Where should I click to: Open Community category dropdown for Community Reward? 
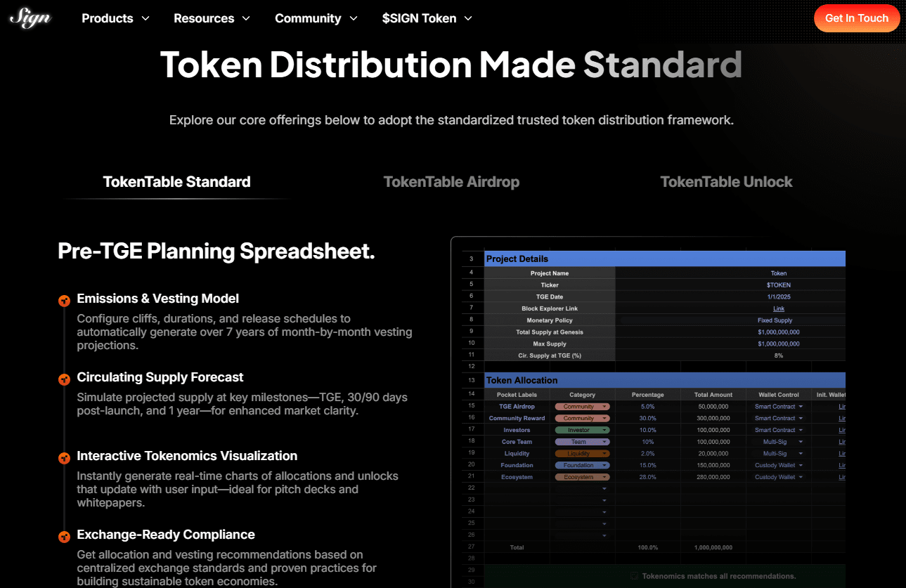pyautogui.click(x=582, y=419)
